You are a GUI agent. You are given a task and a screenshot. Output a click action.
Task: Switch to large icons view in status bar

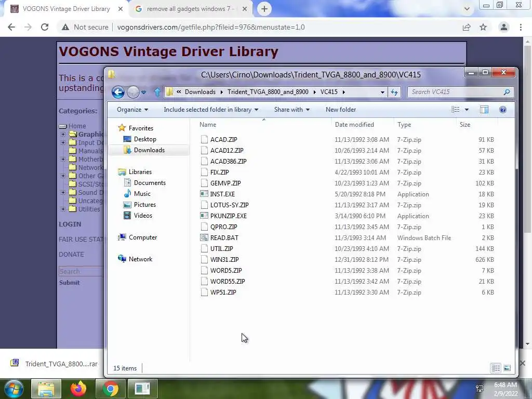[x=507, y=368]
